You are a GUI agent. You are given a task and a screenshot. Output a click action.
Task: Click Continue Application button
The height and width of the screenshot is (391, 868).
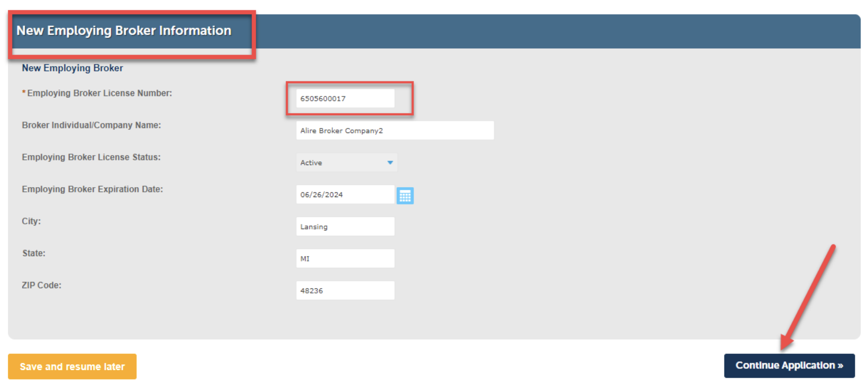point(789,365)
